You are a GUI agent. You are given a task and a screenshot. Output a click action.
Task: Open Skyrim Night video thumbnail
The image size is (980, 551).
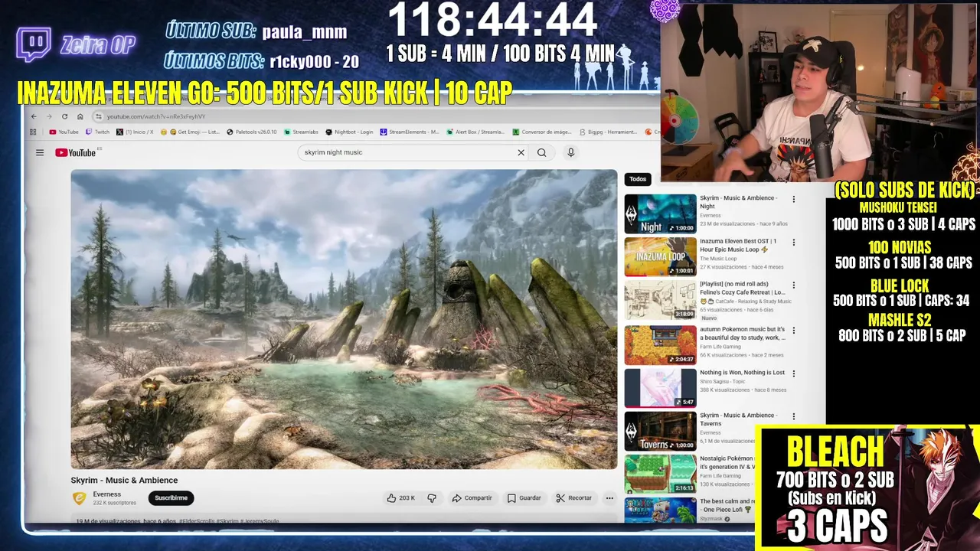click(660, 214)
